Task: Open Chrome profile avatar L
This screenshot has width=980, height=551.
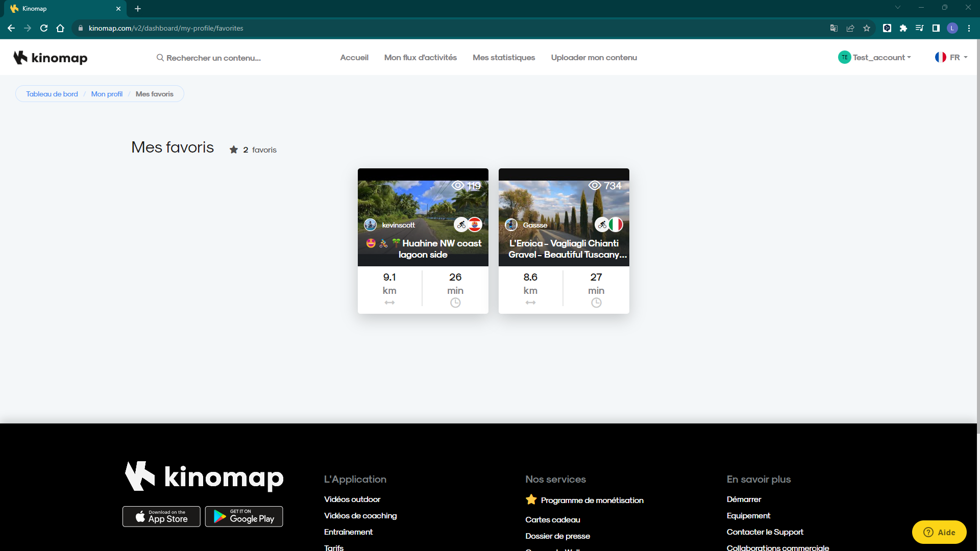Action: point(952,28)
